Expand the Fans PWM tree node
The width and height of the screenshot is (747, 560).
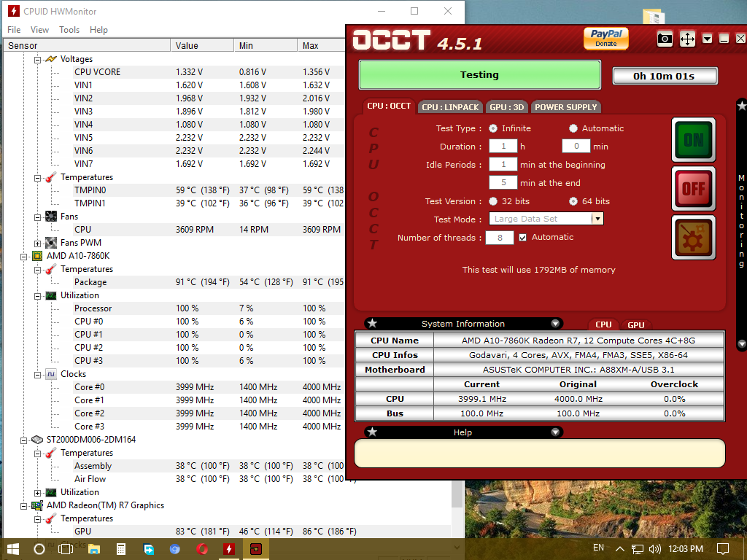coord(37,244)
